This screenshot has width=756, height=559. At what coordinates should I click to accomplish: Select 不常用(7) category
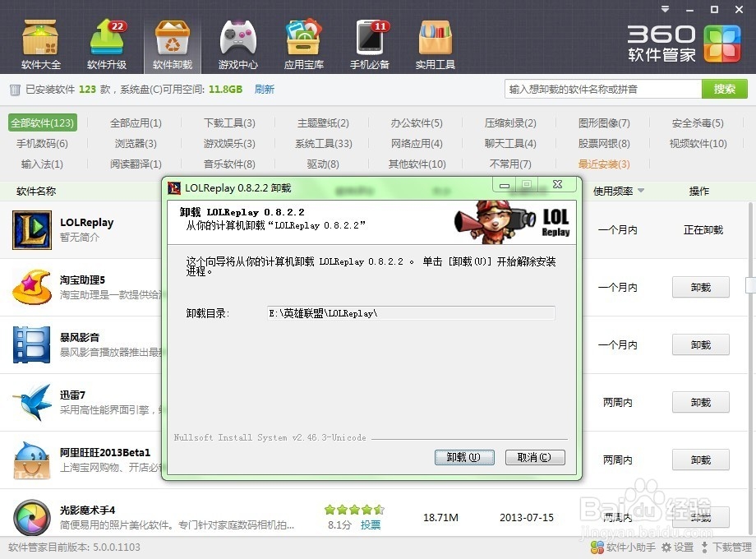click(x=510, y=164)
